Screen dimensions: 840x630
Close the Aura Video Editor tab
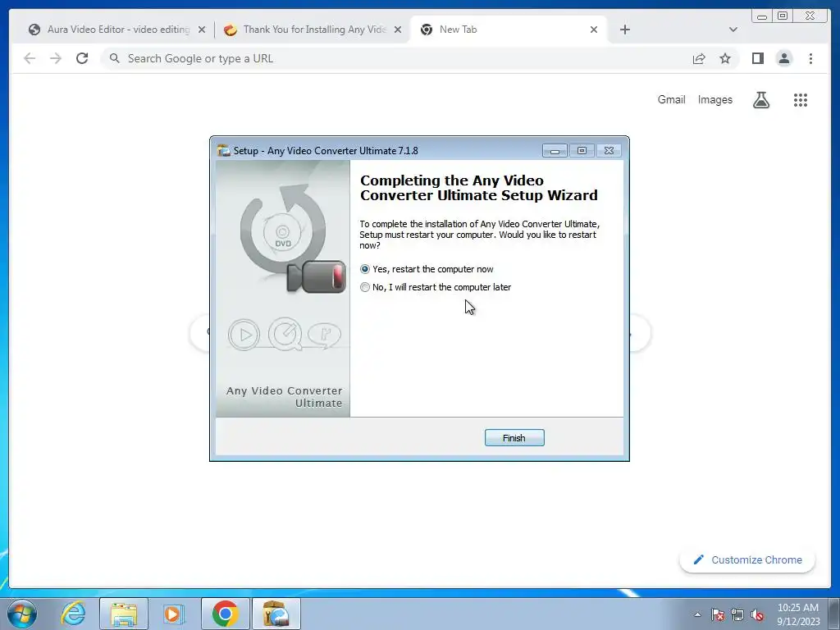coord(202,30)
